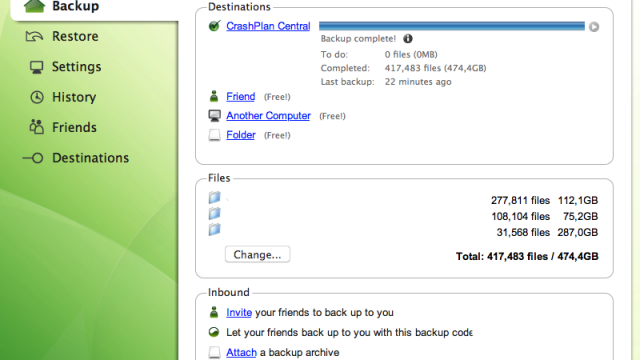
Task: Click the 'Backup complete!' status text
Action: pos(358,39)
